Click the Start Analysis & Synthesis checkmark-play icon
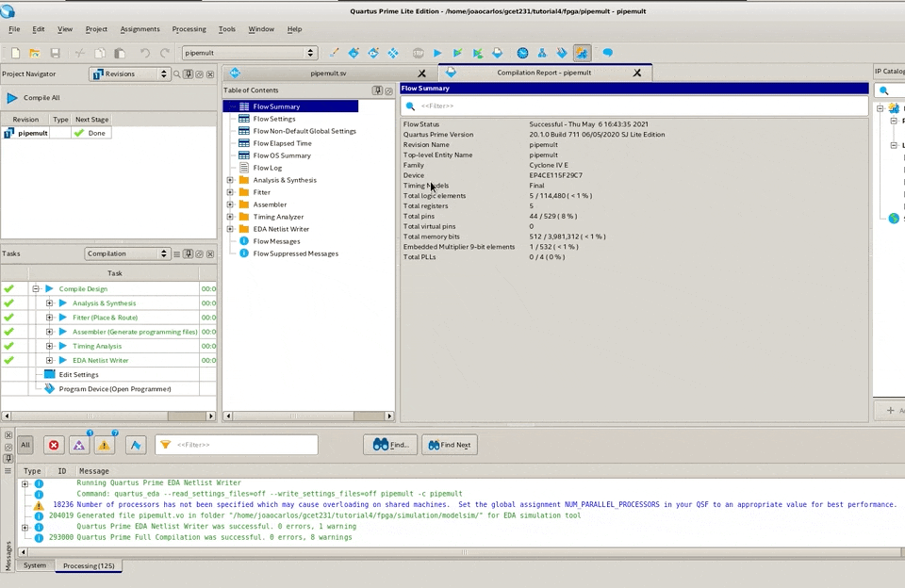 pyautogui.click(x=458, y=53)
